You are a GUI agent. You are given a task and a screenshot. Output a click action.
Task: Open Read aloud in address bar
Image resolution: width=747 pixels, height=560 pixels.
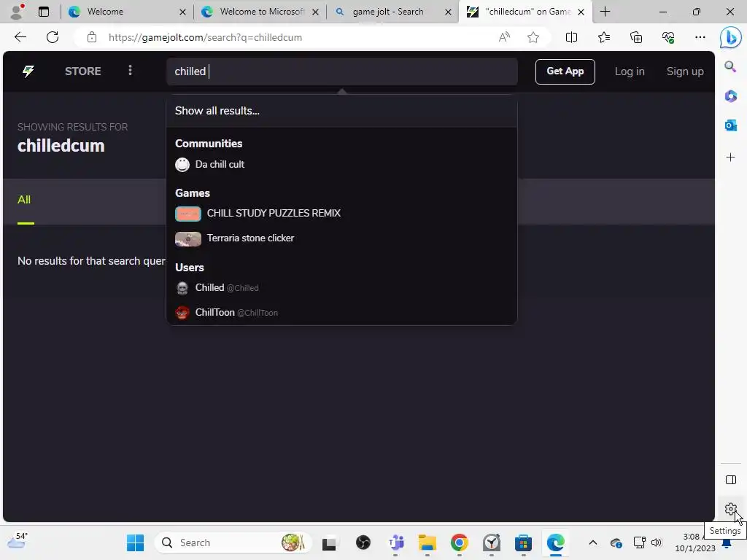tap(504, 37)
